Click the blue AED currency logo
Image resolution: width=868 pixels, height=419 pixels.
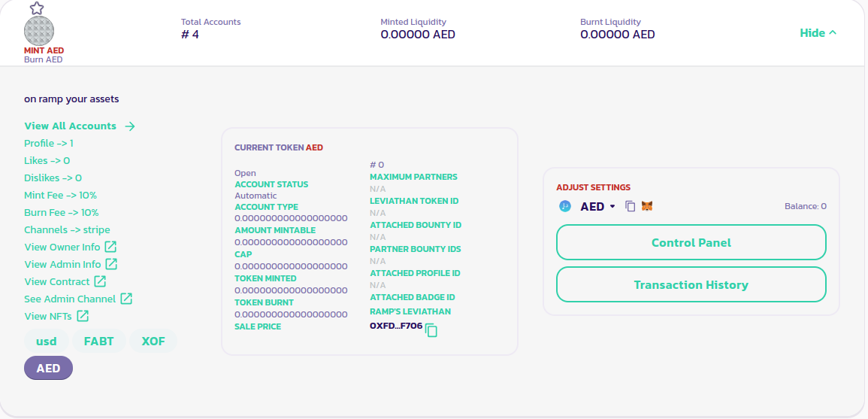(x=565, y=206)
